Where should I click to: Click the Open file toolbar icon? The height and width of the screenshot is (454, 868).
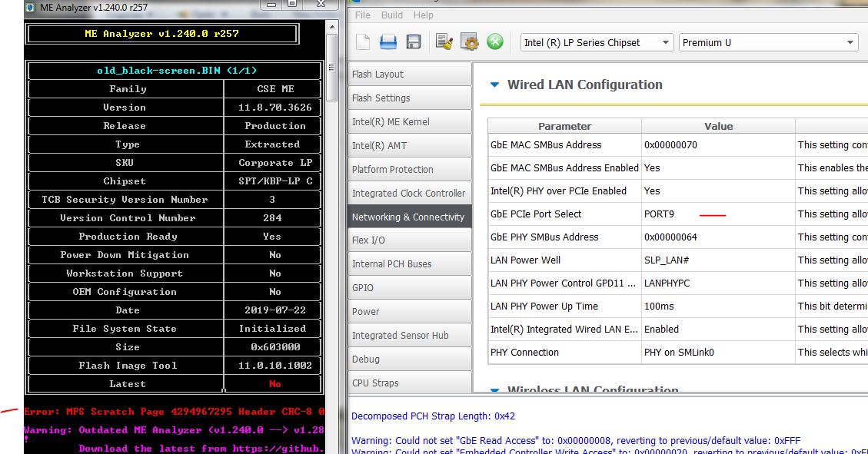(388, 42)
